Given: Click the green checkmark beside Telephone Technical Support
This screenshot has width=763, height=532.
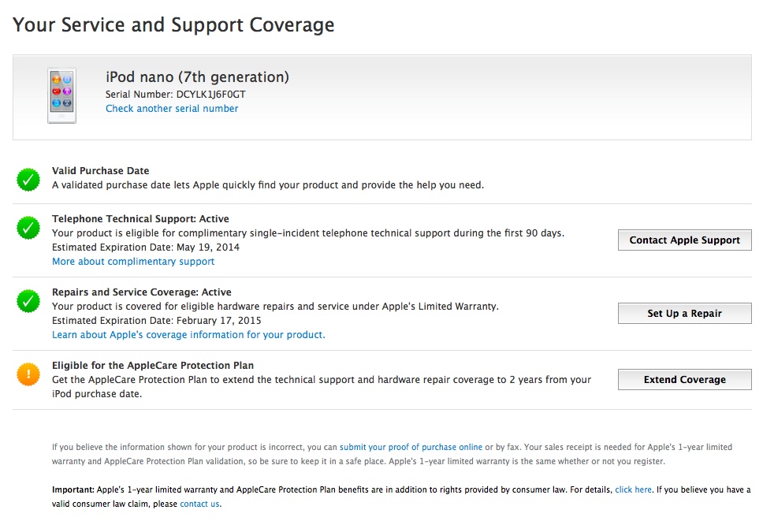Looking at the screenshot, I should 28,229.
